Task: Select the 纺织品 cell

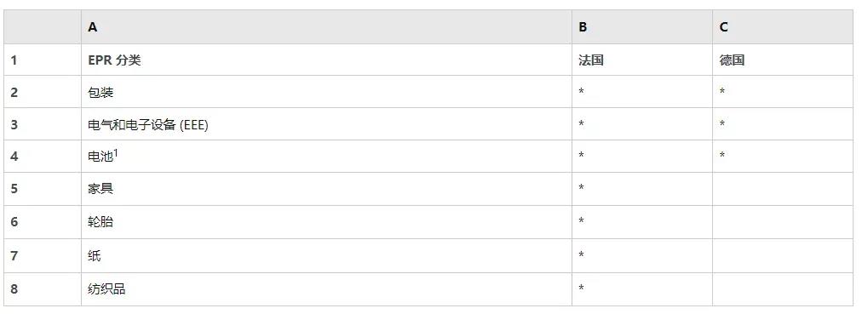Action: pyautogui.click(x=326, y=289)
